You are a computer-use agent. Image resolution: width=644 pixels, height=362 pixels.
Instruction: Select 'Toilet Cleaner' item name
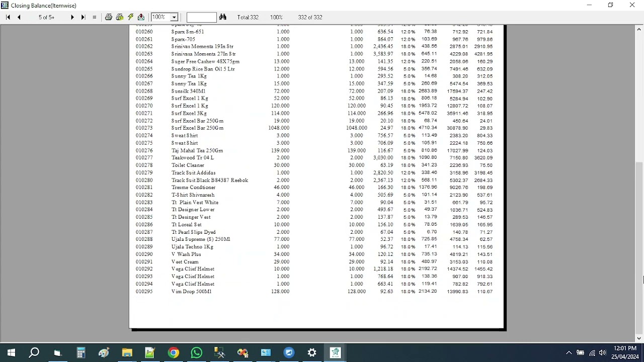click(188, 165)
